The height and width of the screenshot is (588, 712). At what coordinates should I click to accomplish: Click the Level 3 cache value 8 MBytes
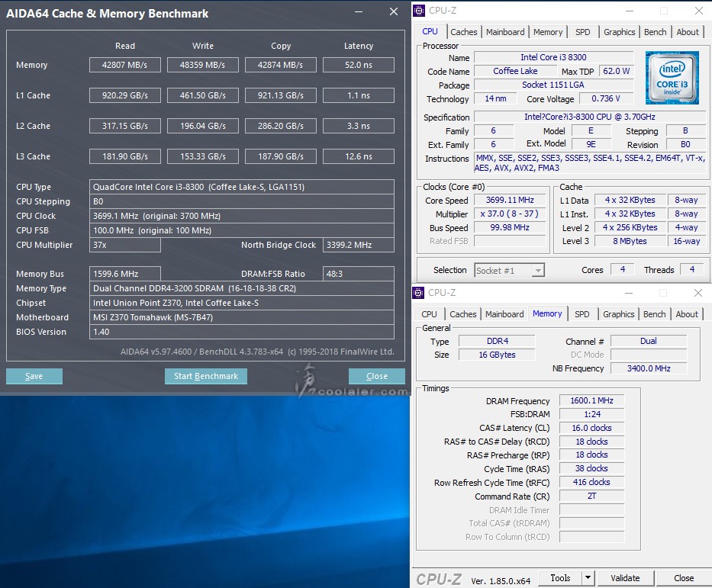coord(630,241)
